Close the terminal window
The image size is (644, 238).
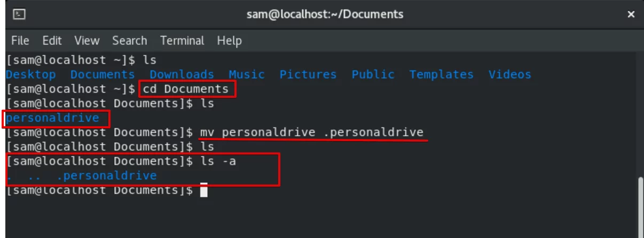pyautogui.click(x=631, y=14)
